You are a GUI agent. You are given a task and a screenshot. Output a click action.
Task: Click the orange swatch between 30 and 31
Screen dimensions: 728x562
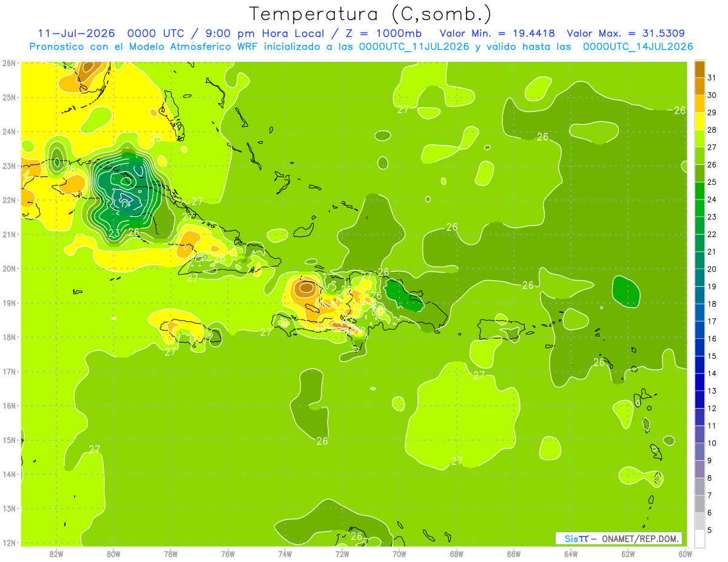pyautogui.click(x=699, y=86)
